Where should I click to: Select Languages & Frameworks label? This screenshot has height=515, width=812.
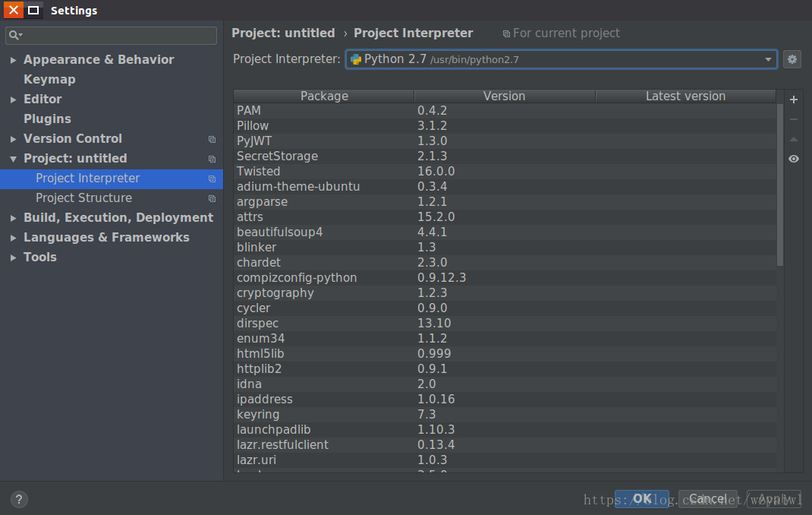106,237
